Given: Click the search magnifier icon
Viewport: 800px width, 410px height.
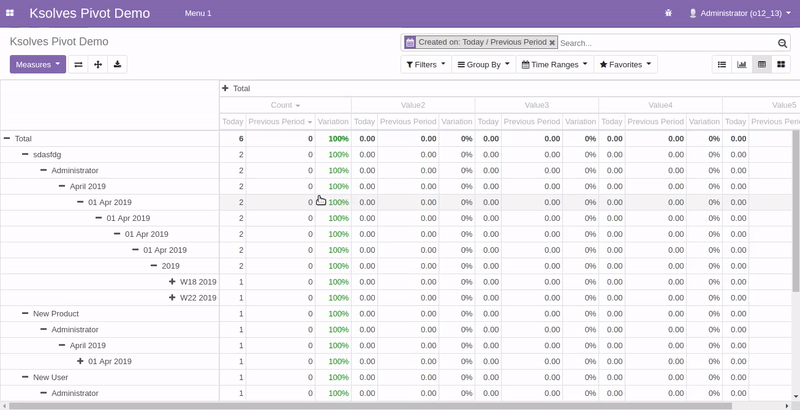Looking at the screenshot, I should (782, 43).
